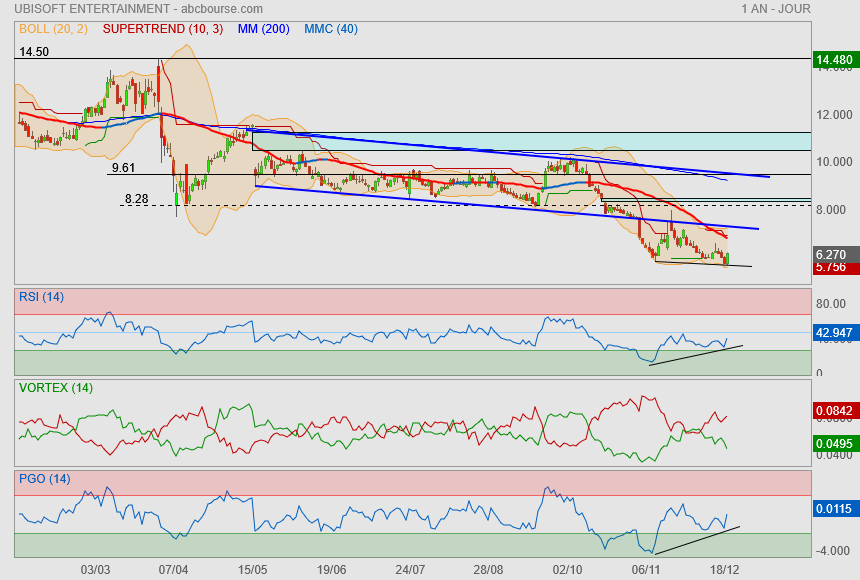This screenshot has height=580, width=860.
Task: Select the VORTEX (14) panel title
Action: coord(55,387)
